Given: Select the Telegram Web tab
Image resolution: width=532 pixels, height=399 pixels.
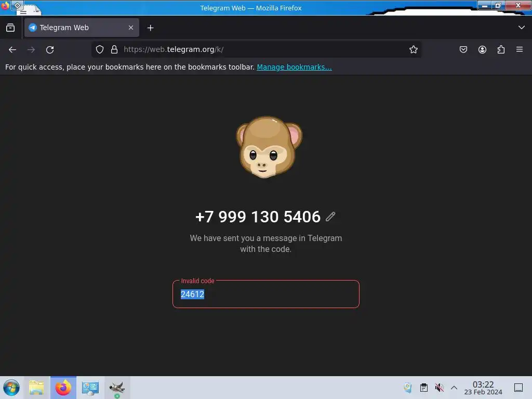Looking at the screenshot, I should coord(82,28).
